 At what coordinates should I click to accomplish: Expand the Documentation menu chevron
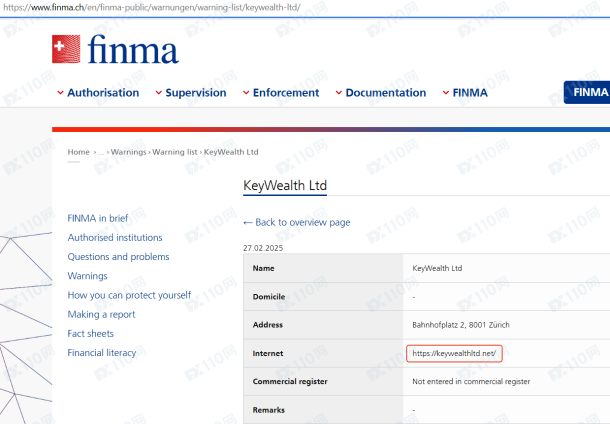(x=339, y=93)
